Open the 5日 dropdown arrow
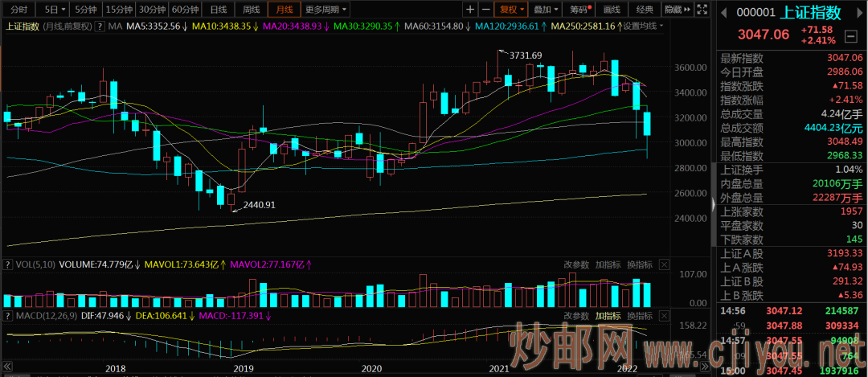The width and height of the screenshot is (868, 377). (63, 10)
